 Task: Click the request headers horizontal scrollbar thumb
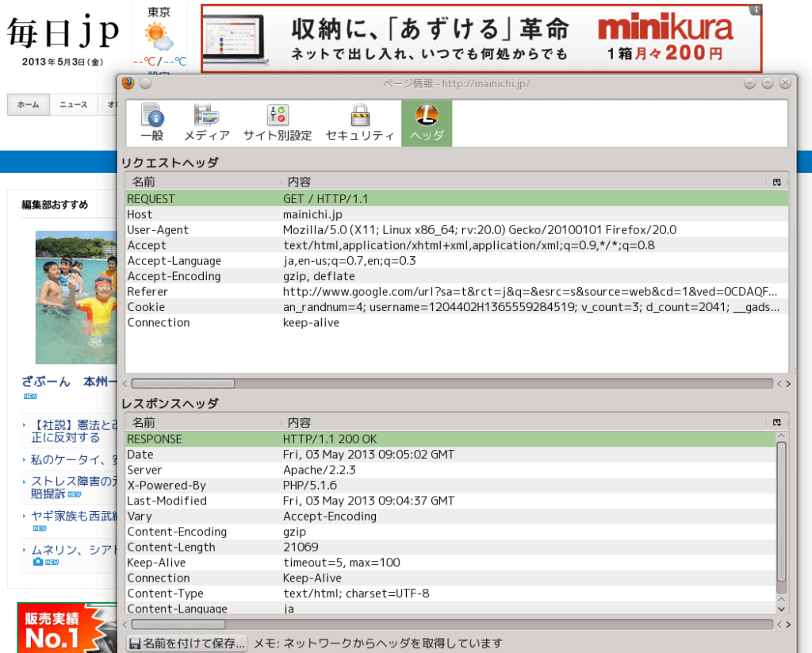183,383
